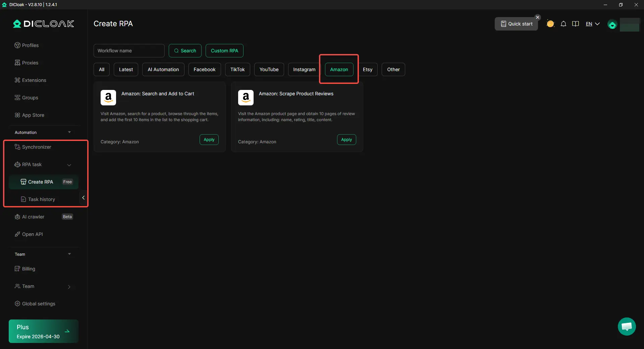Click the notification bell icon
644x349 pixels.
click(563, 24)
